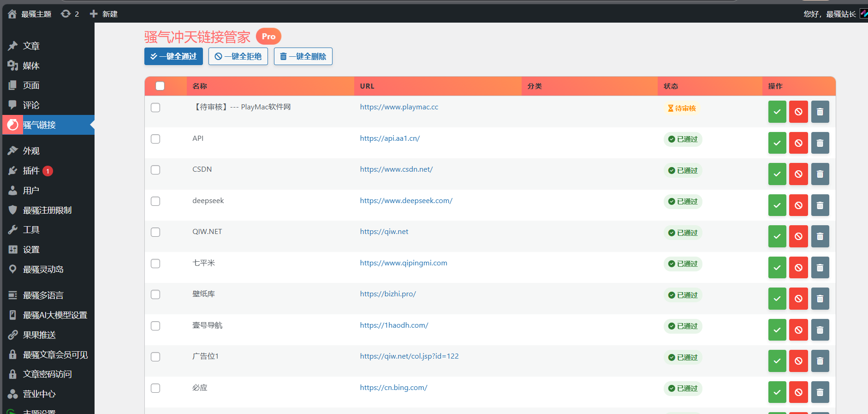
Task: Approve the PlayMac软件网 link
Action: pyautogui.click(x=777, y=112)
